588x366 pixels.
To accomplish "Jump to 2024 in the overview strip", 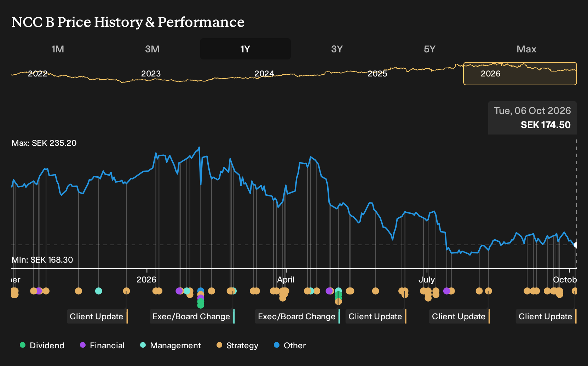I will click(264, 74).
